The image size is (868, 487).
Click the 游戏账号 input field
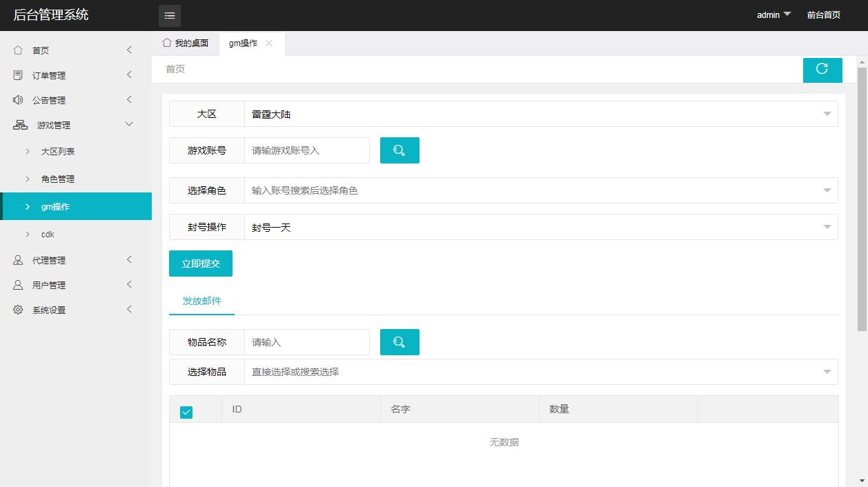pos(307,150)
